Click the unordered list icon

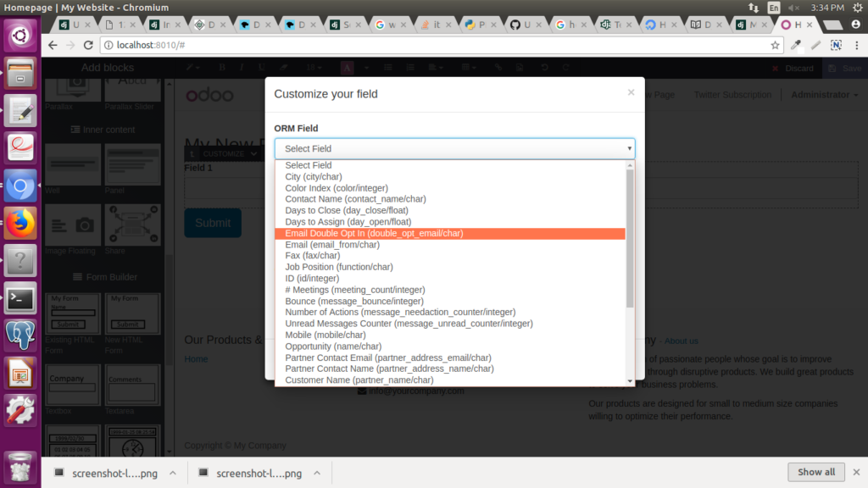(388, 67)
